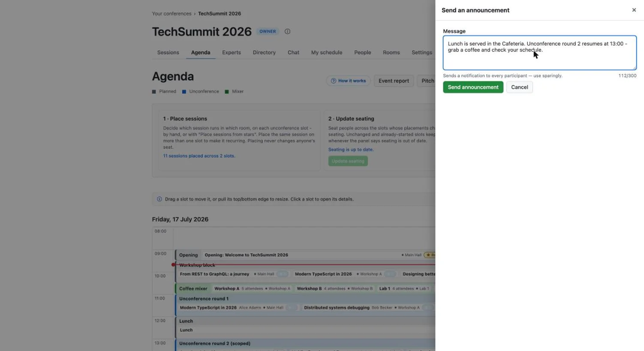Click the red current-time marker dot
Screen dimensions: 644x351
[173, 265]
